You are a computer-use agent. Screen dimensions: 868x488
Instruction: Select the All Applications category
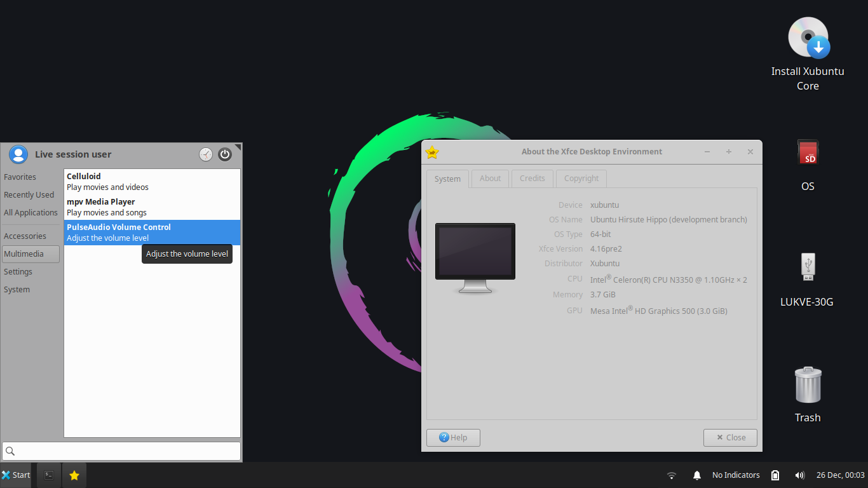pos(31,213)
